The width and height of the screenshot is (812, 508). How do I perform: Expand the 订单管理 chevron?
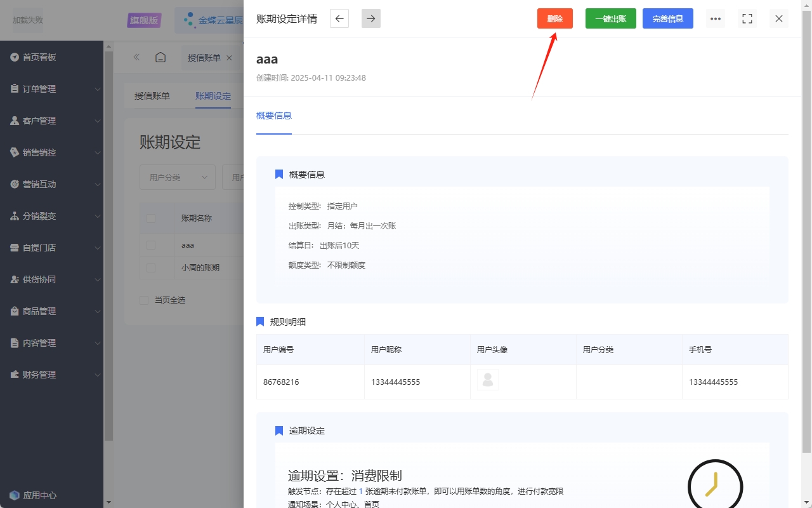[98, 89]
